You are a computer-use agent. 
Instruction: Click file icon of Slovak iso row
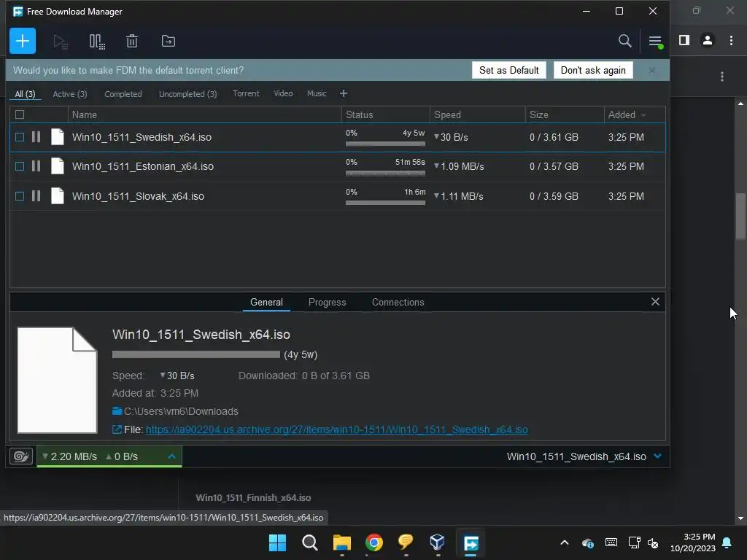click(57, 195)
